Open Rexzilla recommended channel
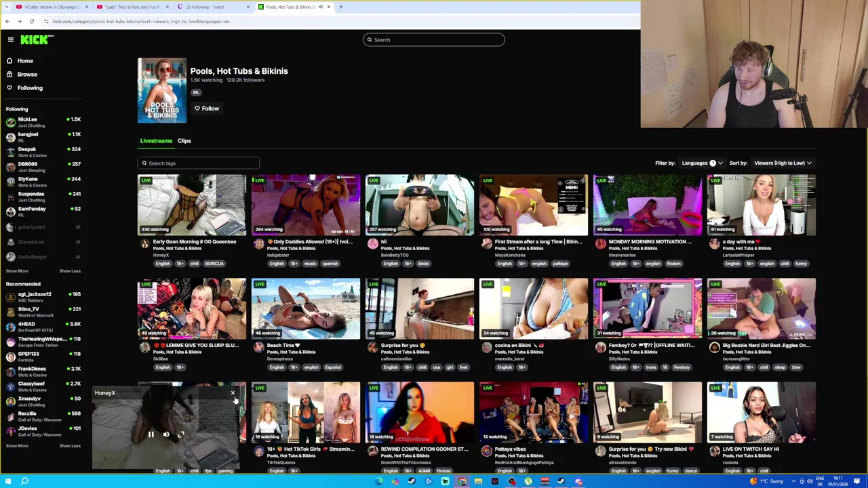 click(x=43, y=416)
